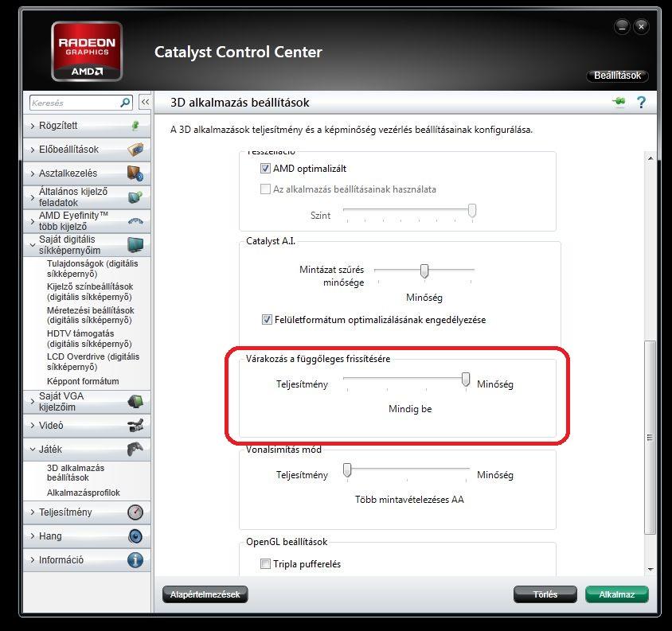Click the Teljesítmény gauge icon
Viewport: 672px width, 631px height.
coord(135,512)
